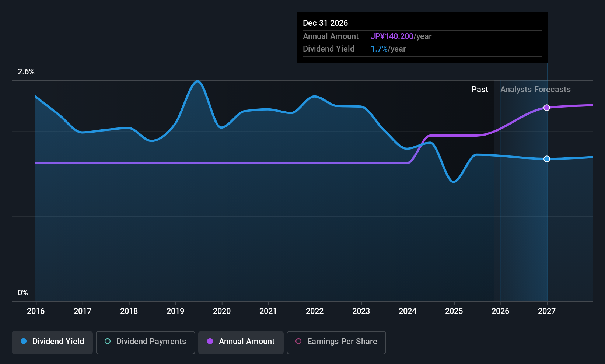The height and width of the screenshot is (364, 605).
Task: Toggle the Dividend Yield legend button
Action: point(52,342)
